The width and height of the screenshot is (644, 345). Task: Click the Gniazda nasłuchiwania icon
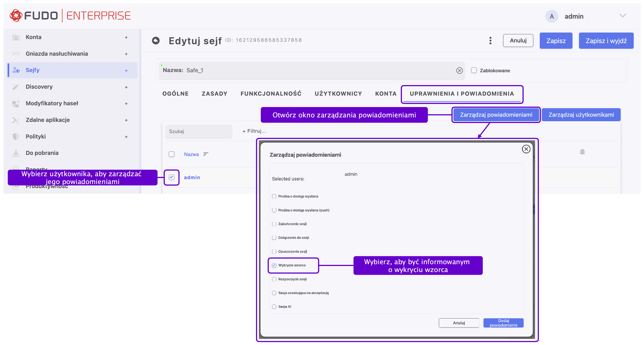click(x=16, y=54)
